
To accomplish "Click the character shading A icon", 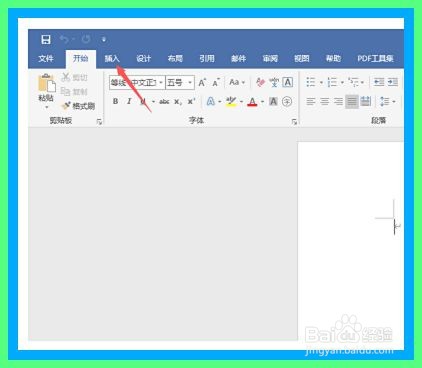I will click(x=273, y=101).
